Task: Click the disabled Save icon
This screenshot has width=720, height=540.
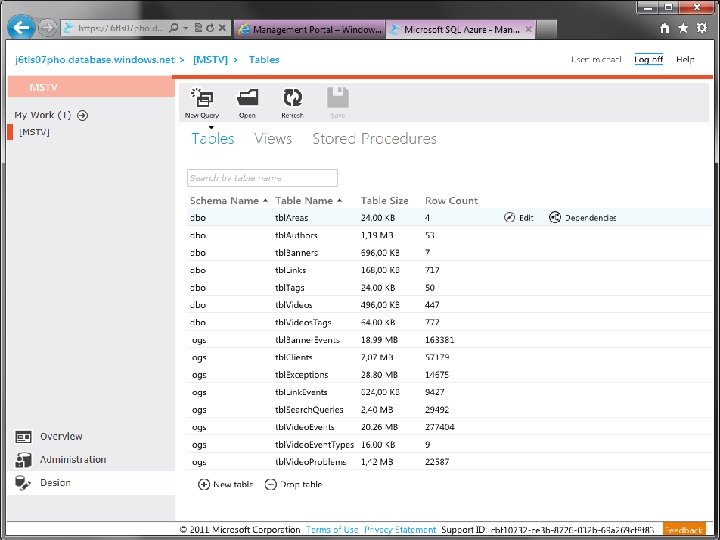Action: coord(338,97)
